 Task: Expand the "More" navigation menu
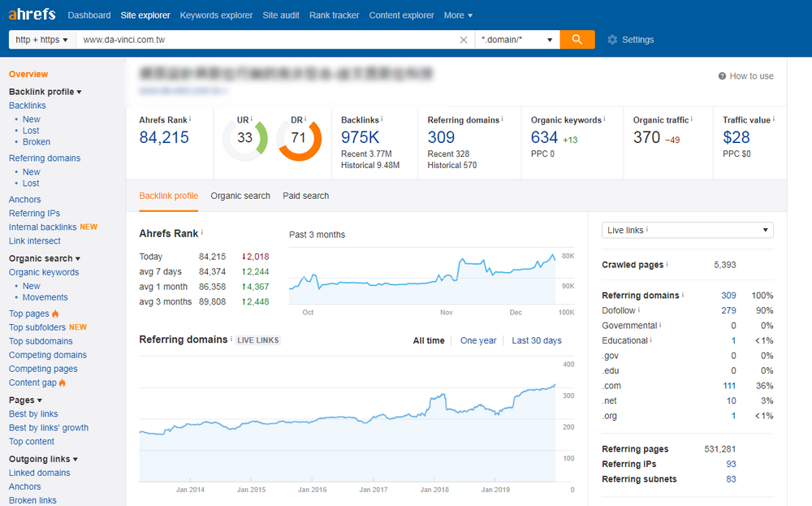click(x=458, y=15)
